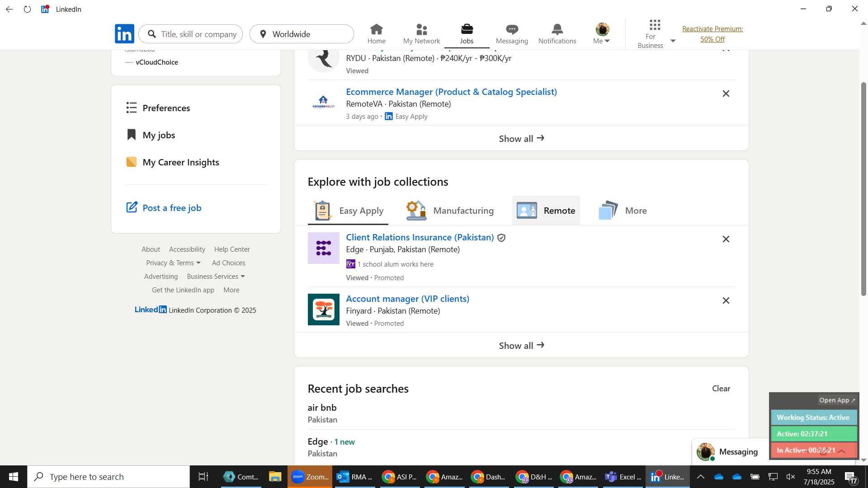Go back using the back arrow
This screenshot has height=488, width=868.
(x=9, y=9)
